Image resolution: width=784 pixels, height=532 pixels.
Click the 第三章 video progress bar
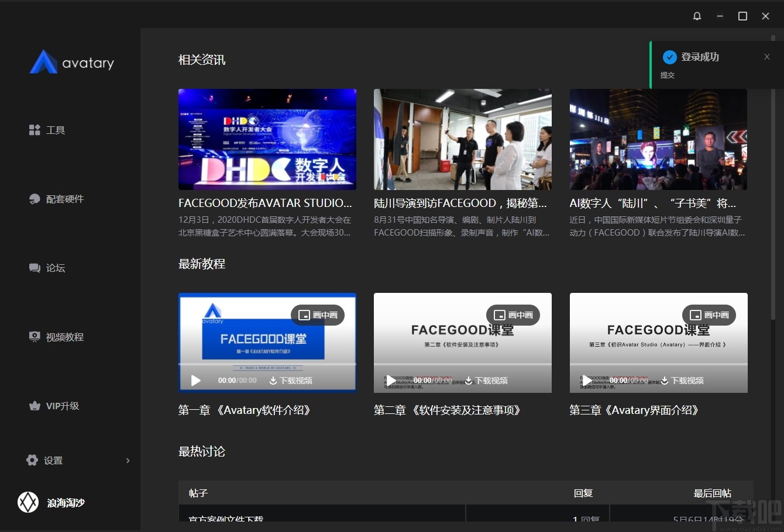pos(658,364)
